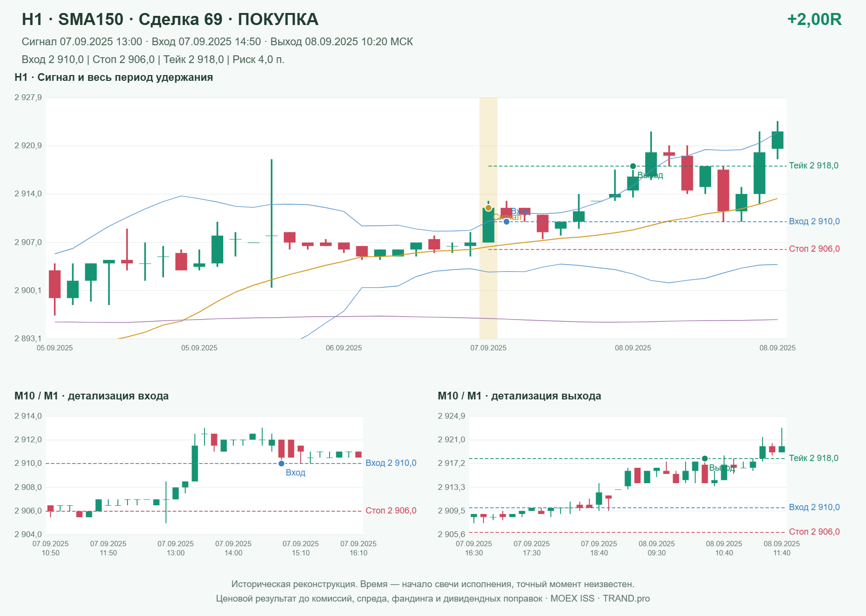Click the 'MOEX ISS · TRAND.pro' footer text
Screen dimensions: 866x616
600,599
